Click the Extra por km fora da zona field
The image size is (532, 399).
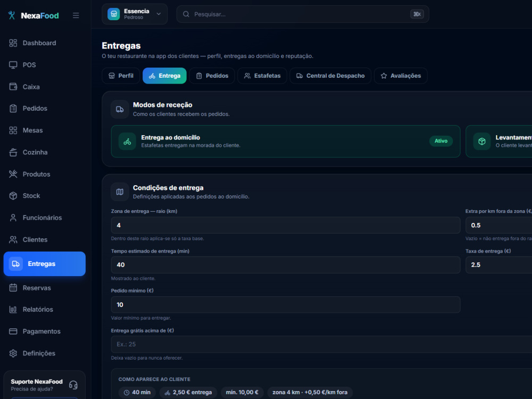click(x=499, y=225)
